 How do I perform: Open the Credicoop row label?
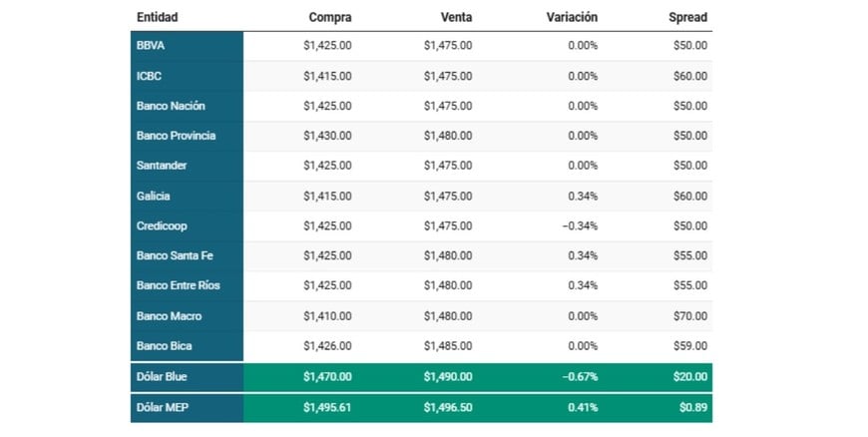tap(162, 225)
